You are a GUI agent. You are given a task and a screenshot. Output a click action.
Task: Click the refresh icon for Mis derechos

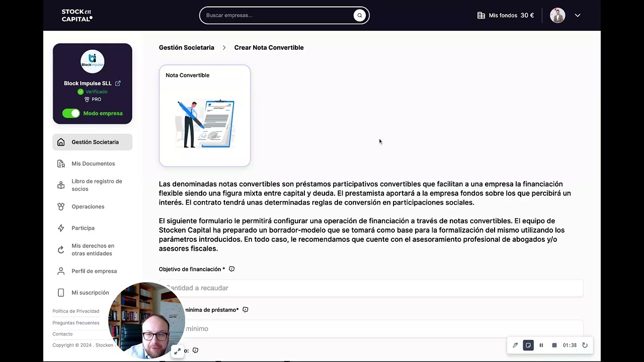pos(61,250)
